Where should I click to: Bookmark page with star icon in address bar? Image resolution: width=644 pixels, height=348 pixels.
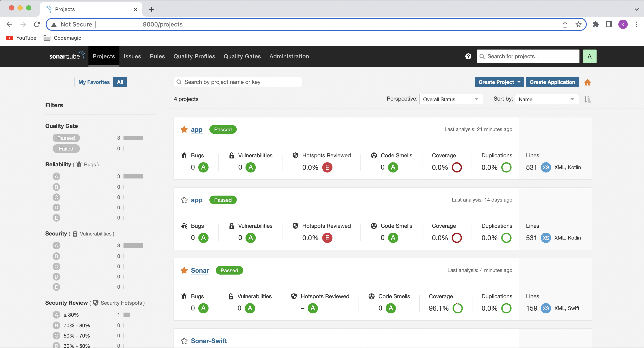tap(578, 24)
